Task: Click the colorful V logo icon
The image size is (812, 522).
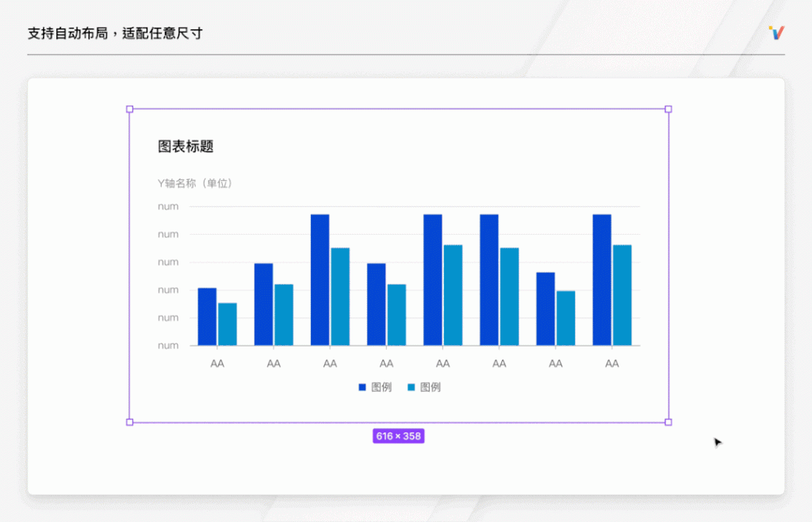Action: [776, 33]
